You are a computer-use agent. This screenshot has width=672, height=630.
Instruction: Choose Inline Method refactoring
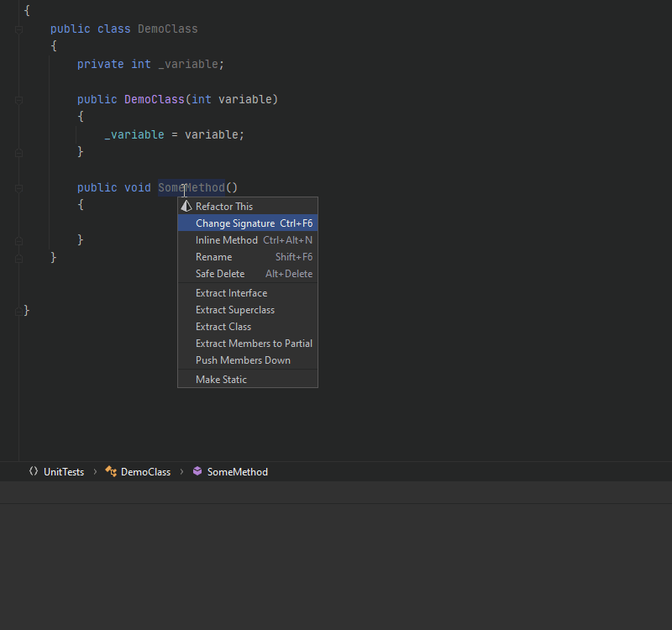[x=248, y=240]
